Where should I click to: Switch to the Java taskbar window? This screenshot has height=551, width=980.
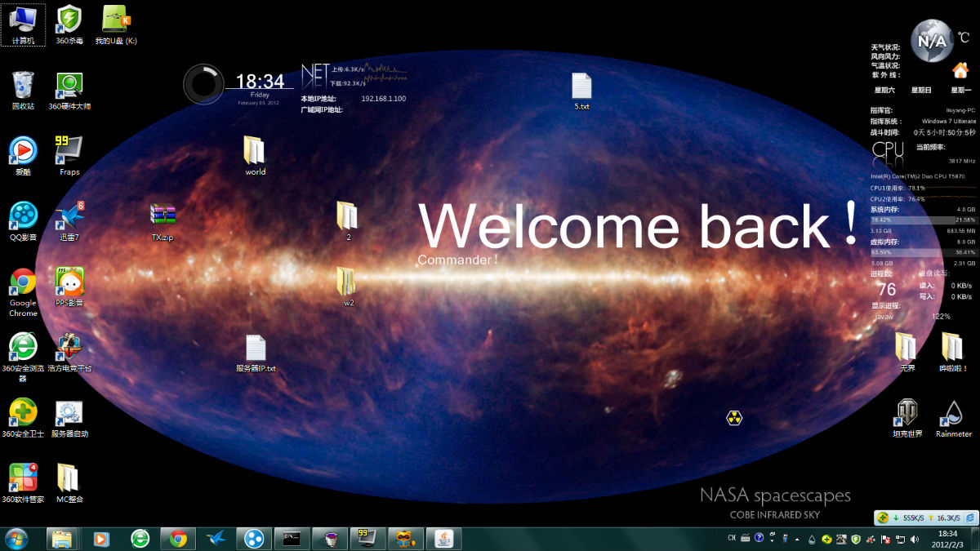pyautogui.click(x=443, y=539)
